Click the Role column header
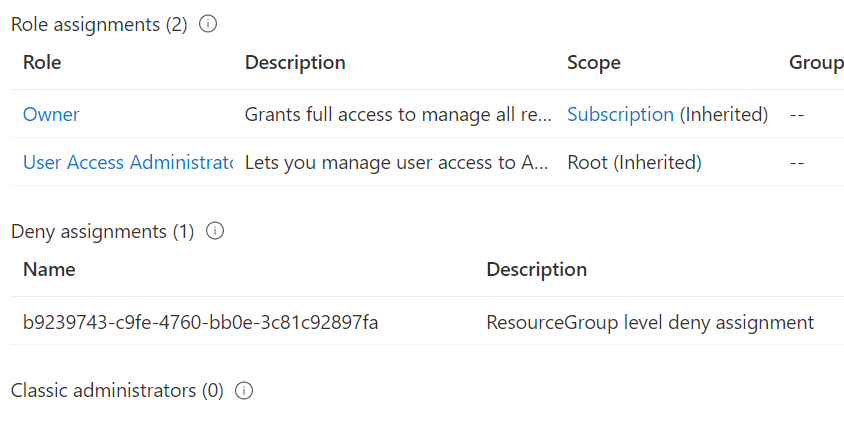 pos(42,62)
